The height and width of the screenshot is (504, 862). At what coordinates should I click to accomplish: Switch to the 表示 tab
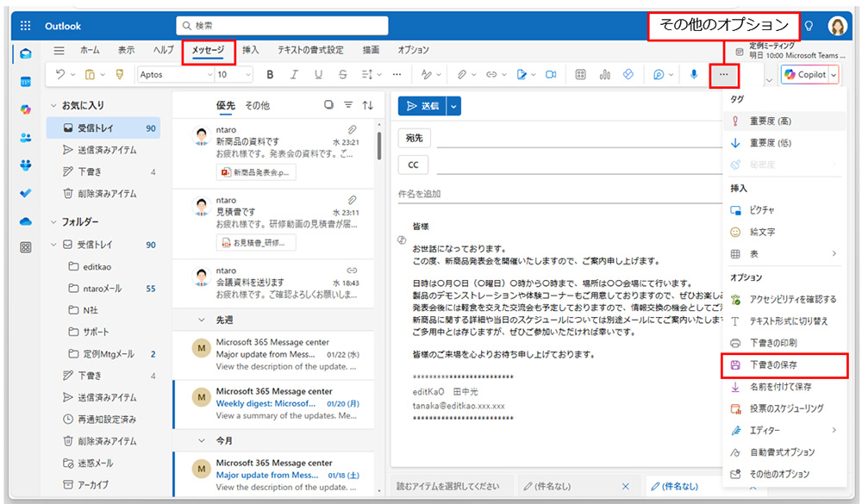coord(126,50)
